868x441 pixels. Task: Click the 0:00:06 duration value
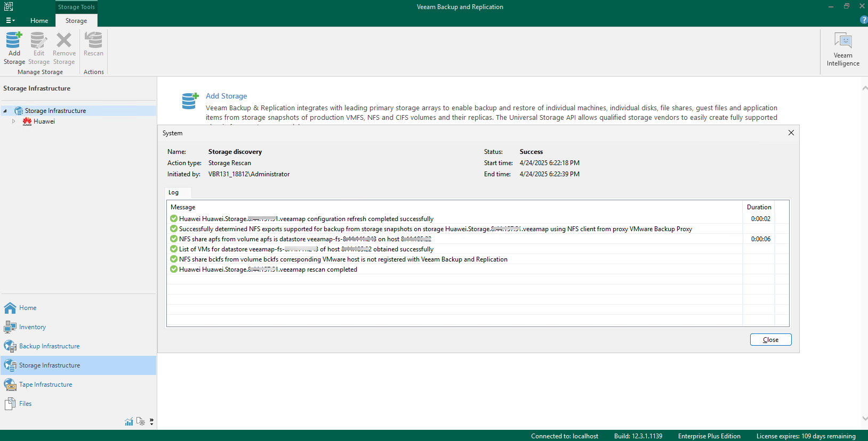tap(761, 239)
